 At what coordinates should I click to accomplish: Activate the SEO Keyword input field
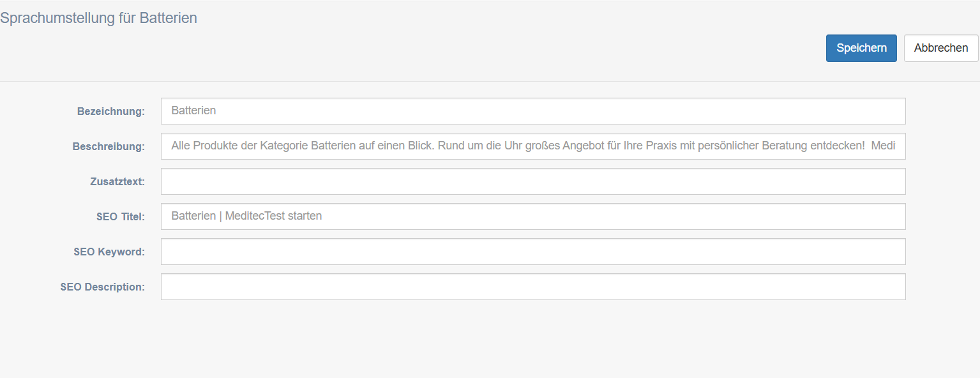click(x=533, y=252)
